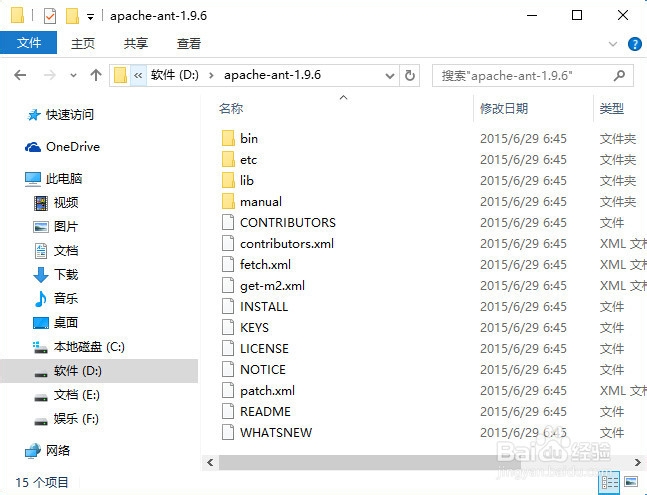Select 快速访问 in navigation pane
The image size is (647, 495).
(x=61, y=114)
